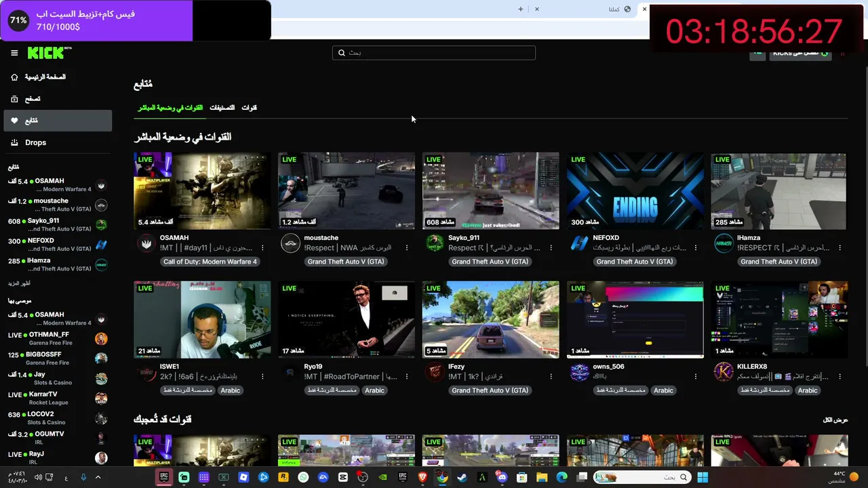The height and width of the screenshot is (488, 868).
Task: Open the IFezy channel avatar under its stream
Action: [x=435, y=372]
